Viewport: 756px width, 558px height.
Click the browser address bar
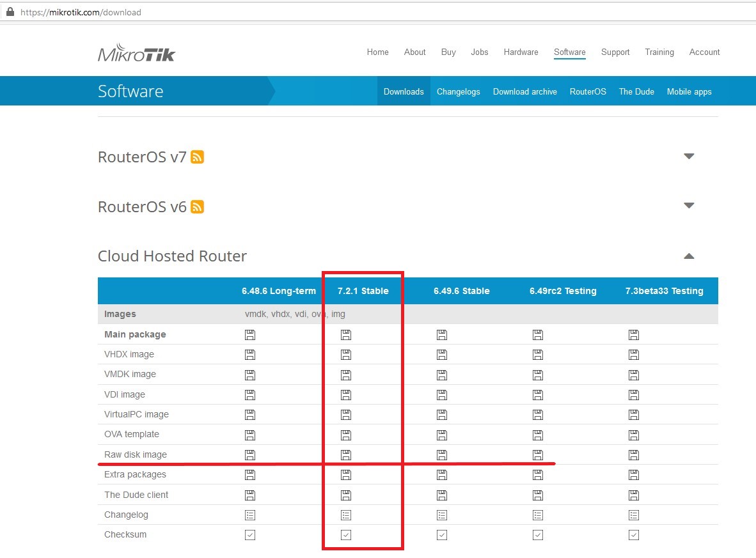tap(256, 12)
